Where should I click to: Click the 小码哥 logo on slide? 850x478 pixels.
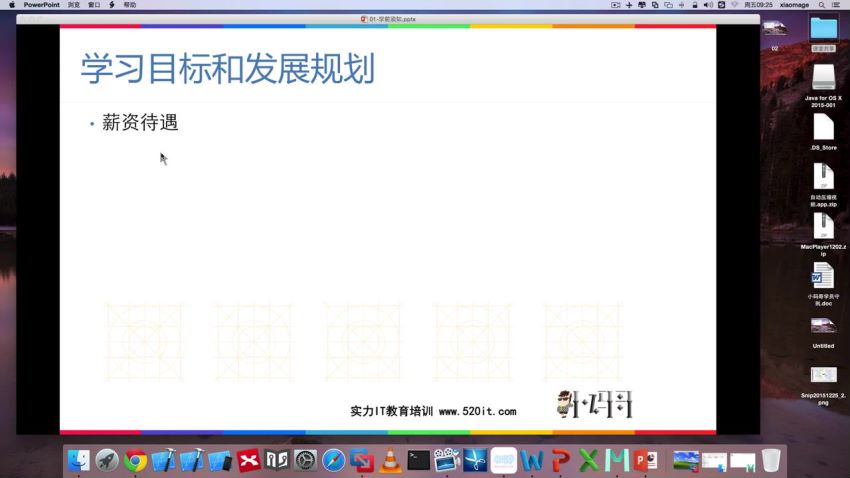point(595,404)
